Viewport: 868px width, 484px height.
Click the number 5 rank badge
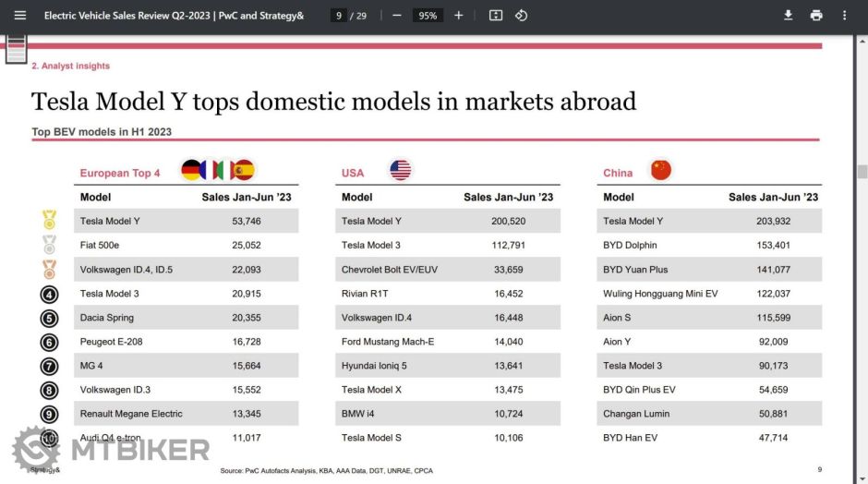(49, 318)
